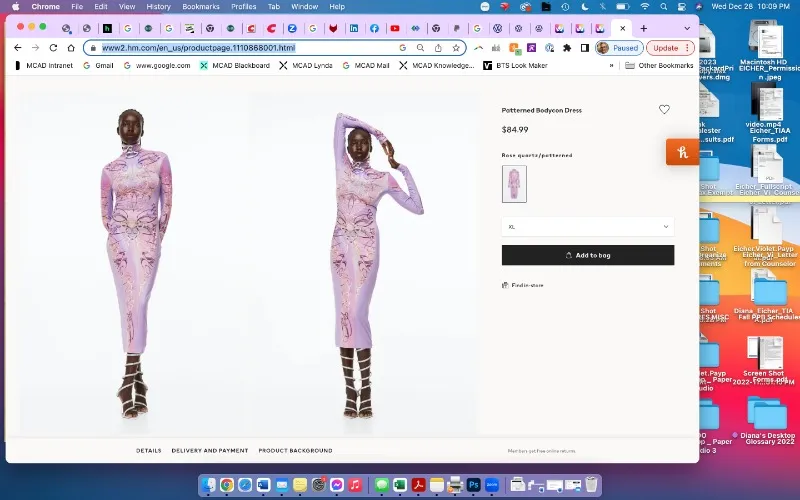This screenshot has height=500, width=800.
Task: Open Spotlight search in menu bar
Action: 663,7
